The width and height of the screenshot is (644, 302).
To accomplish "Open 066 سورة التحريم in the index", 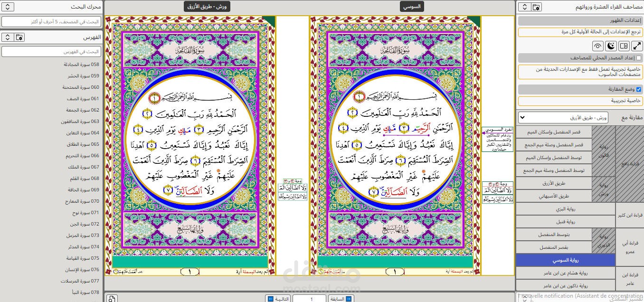I will click(x=83, y=156).
